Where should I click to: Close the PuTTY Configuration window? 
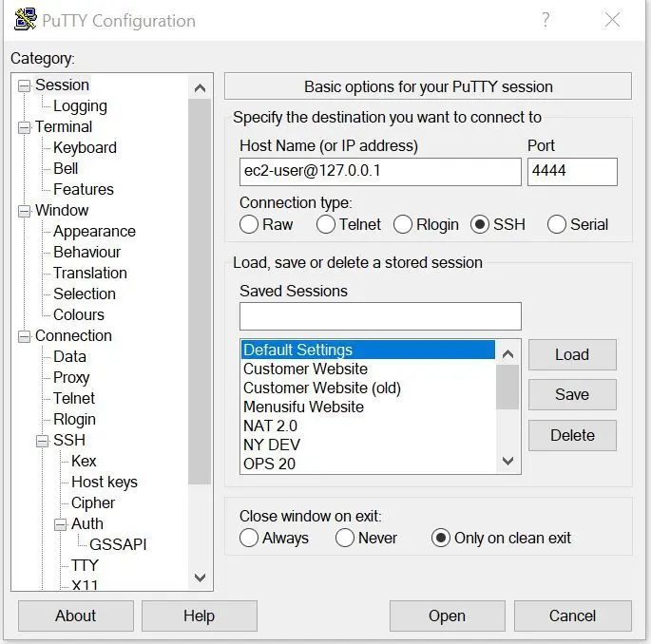(612, 20)
